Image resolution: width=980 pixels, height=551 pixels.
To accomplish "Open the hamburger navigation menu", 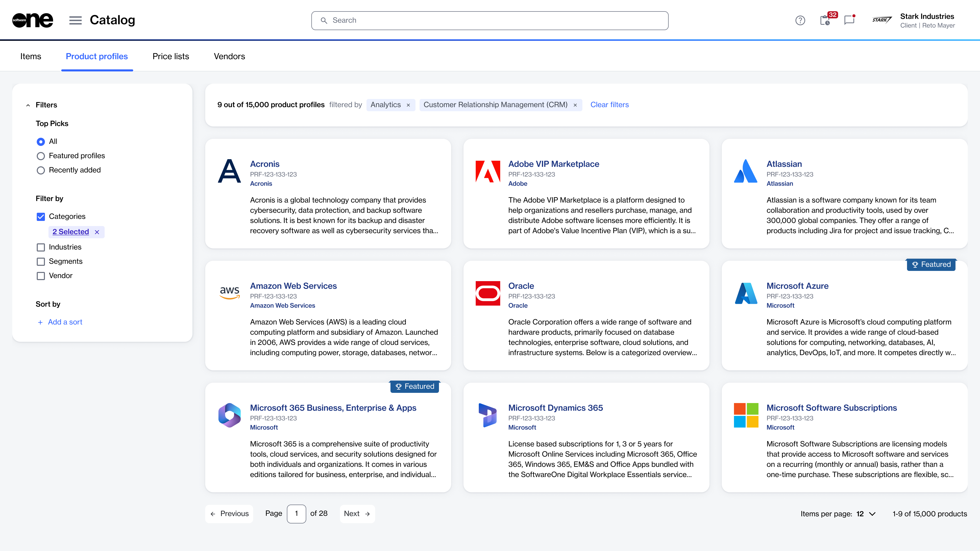I will [x=75, y=20].
